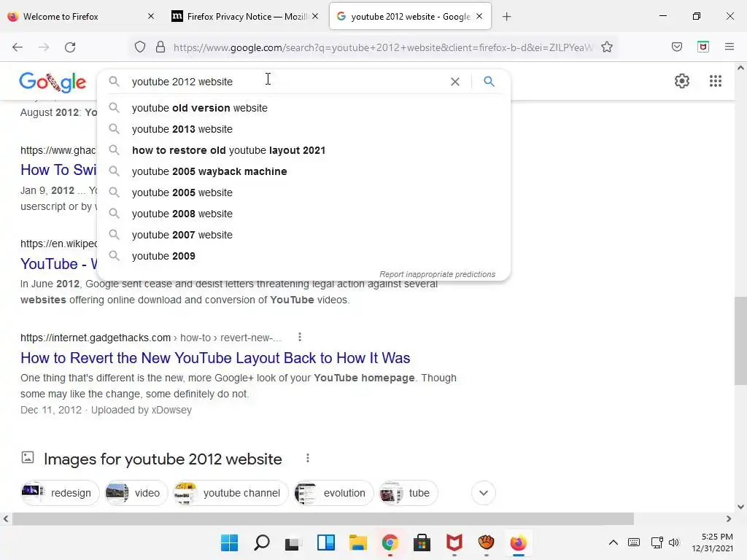This screenshot has height=560, width=747.
Task: Close the Firefox Privacy Notice tab
Action: (x=315, y=16)
